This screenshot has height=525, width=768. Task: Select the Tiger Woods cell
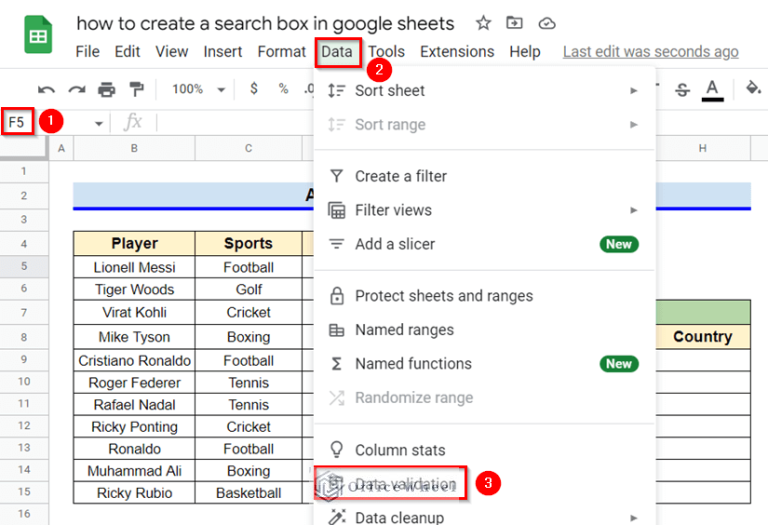134,289
